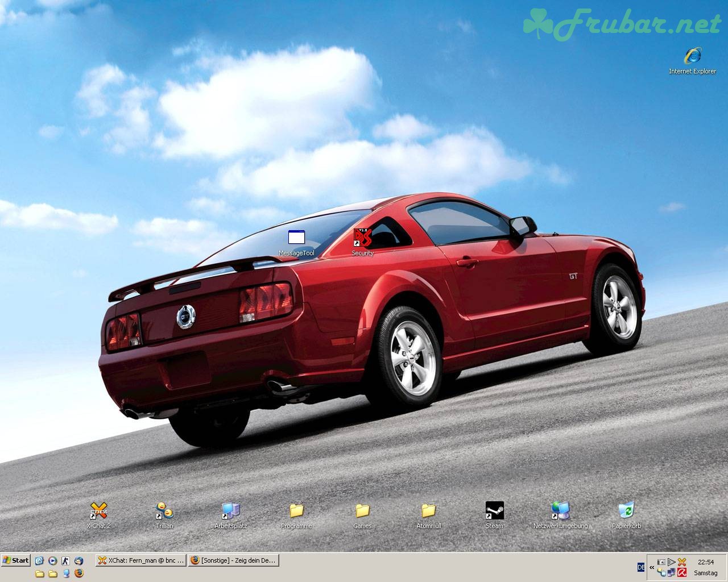Click the blue e icon in quick launch
The width and height of the screenshot is (728, 582).
39,560
